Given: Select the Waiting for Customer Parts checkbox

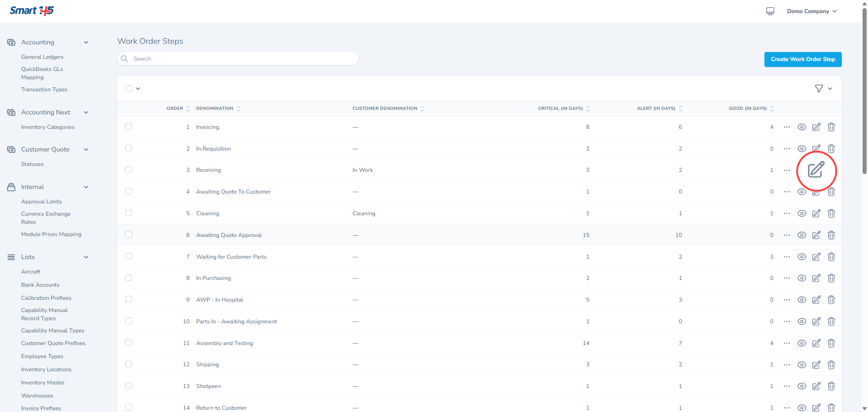Looking at the screenshot, I should (129, 256).
